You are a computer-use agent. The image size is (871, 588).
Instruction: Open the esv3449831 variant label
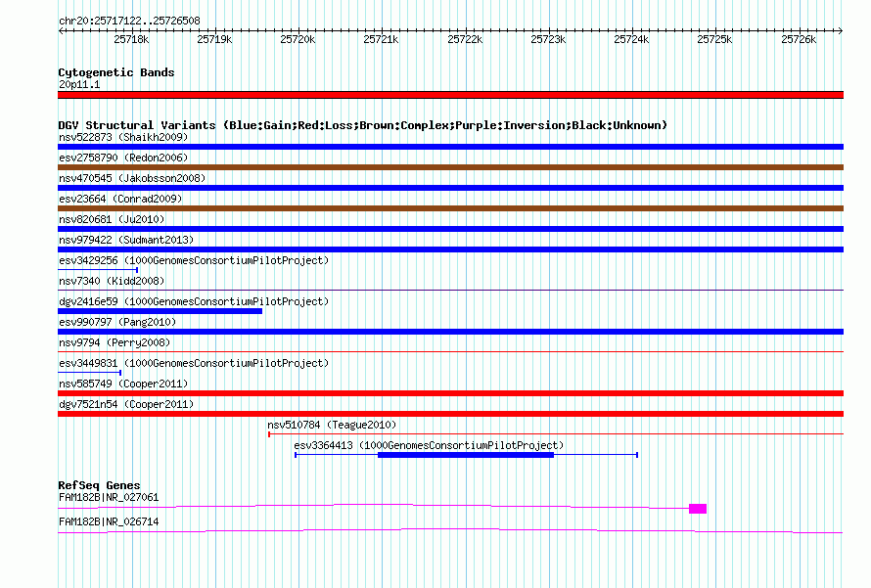[x=194, y=363]
